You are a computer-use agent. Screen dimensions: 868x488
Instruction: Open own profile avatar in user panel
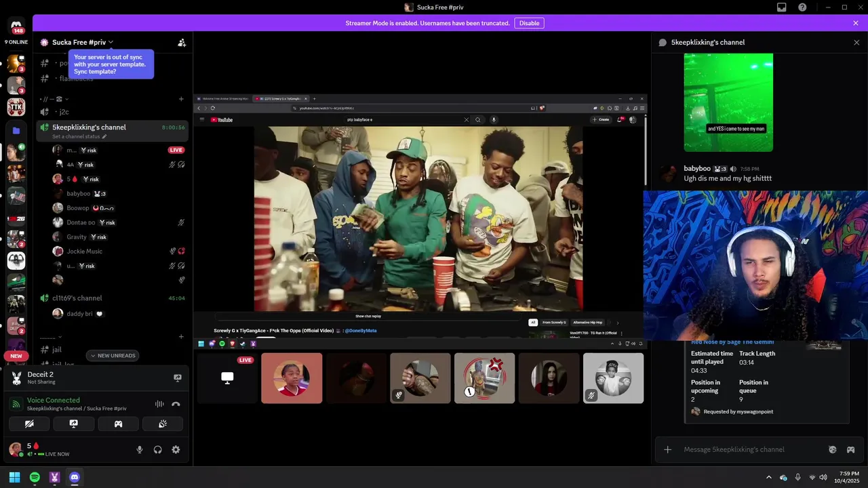(x=16, y=449)
